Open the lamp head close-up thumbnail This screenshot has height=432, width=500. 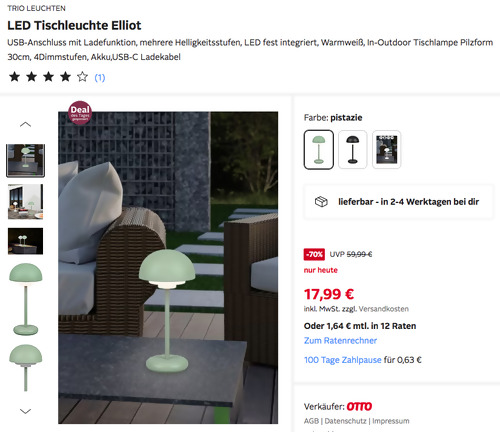coord(26,367)
